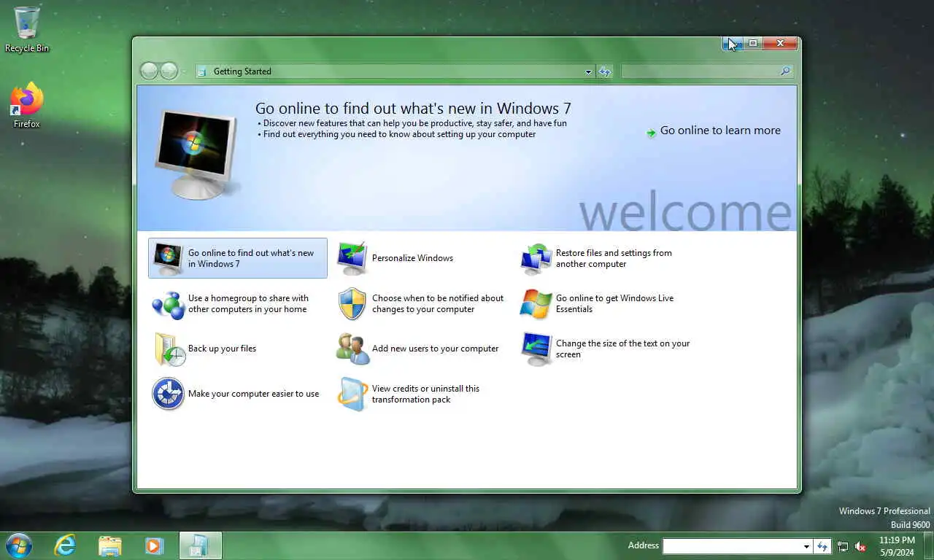Click the Personalize Windows monitor icon
This screenshot has height=560, width=934.
352,258
